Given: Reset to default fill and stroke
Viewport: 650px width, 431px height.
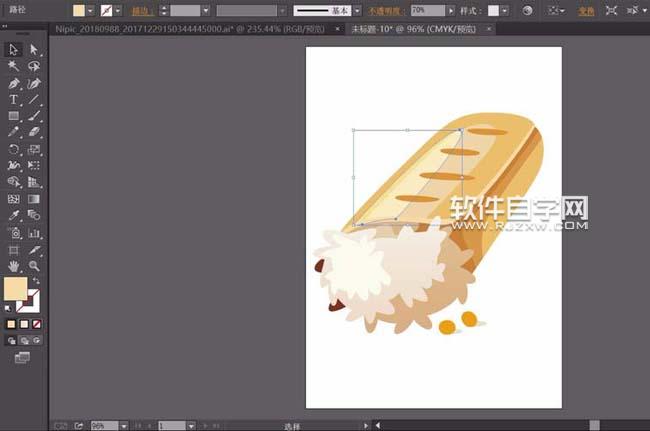Looking at the screenshot, I should click(7, 308).
